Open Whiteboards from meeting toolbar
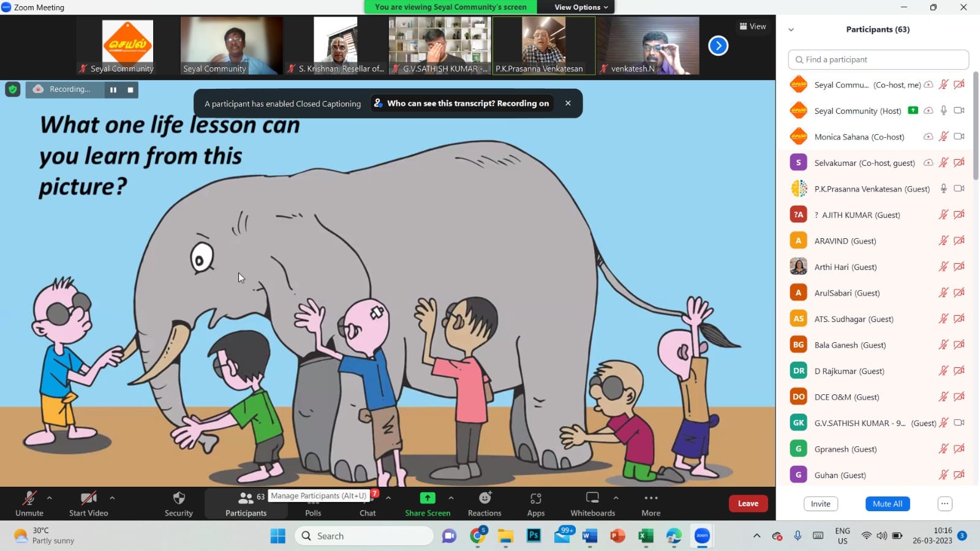 (592, 498)
